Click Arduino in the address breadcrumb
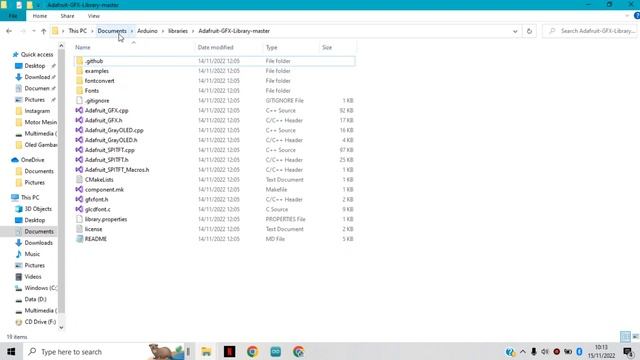Screen dimensions: 640x360 (x=147, y=31)
